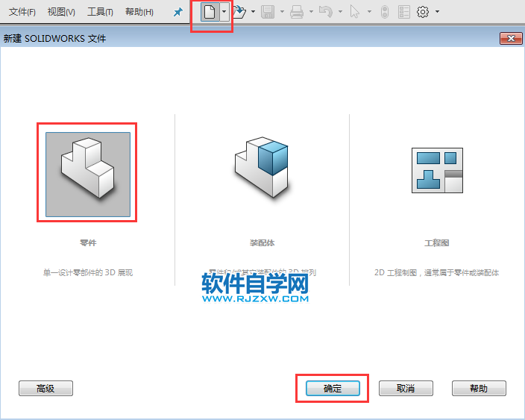Select the 工程图 drawing template icon
Viewport: 525px width, 420px height.
click(x=437, y=171)
